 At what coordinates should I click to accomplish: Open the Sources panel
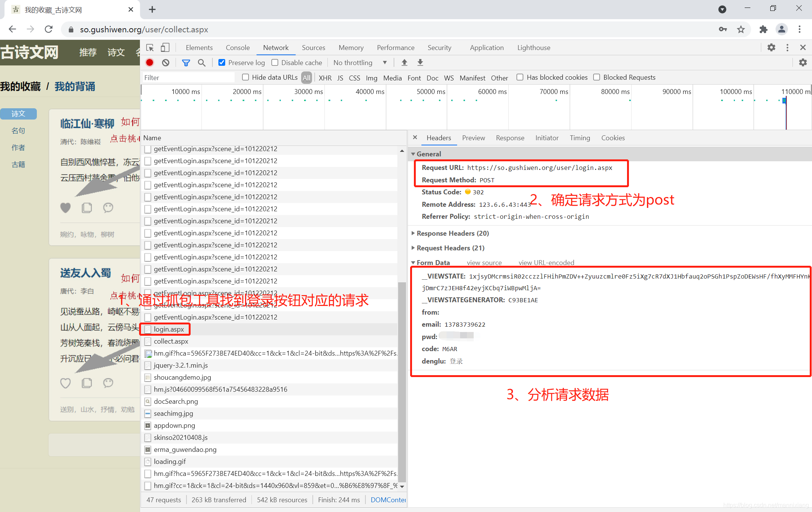(x=314, y=48)
